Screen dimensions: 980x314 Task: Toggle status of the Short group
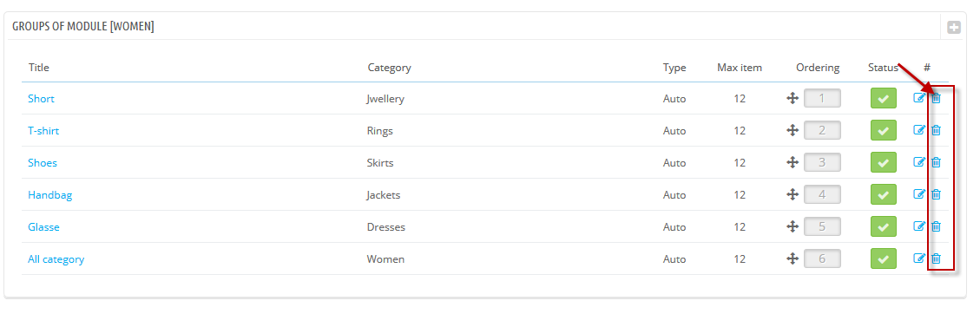point(883,98)
